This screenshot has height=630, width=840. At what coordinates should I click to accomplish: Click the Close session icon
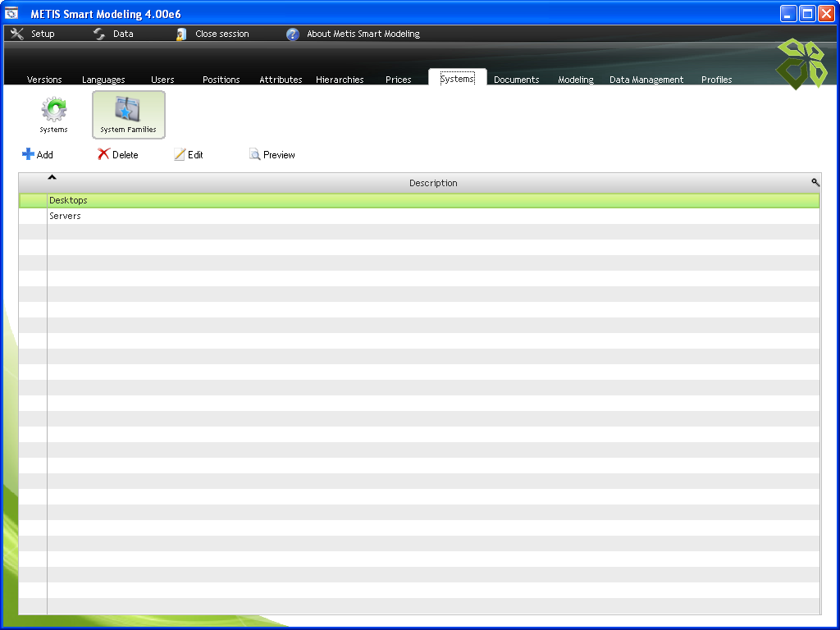[x=181, y=34]
